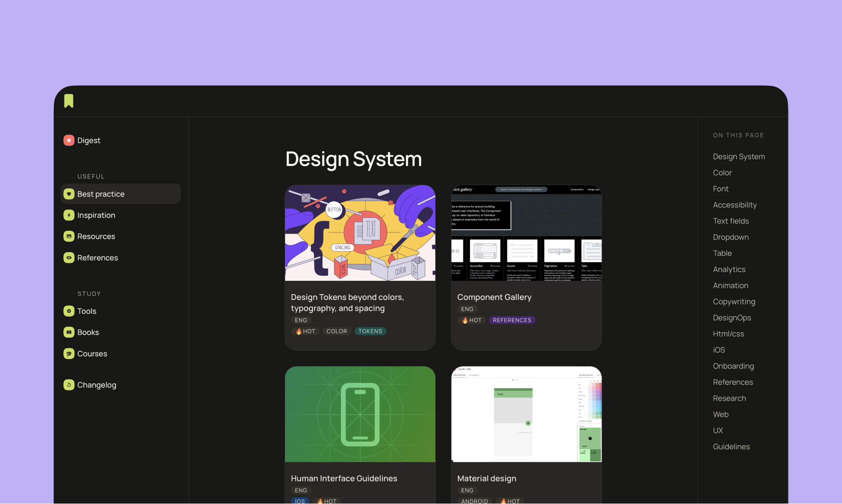Open Digest in the sidebar

pos(89,140)
